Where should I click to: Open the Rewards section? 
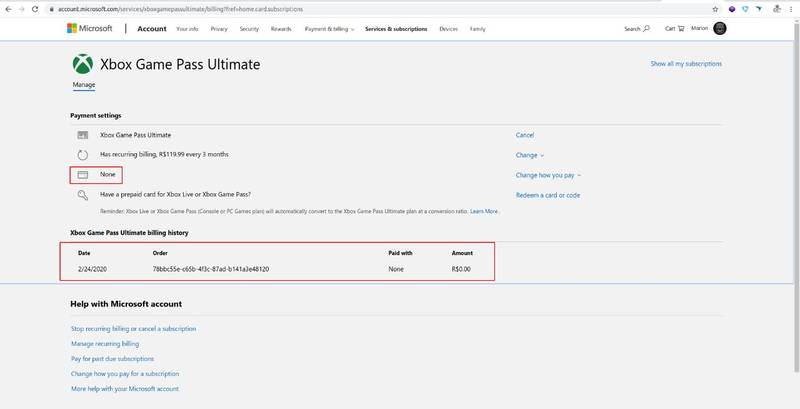click(x=281, y=29)
